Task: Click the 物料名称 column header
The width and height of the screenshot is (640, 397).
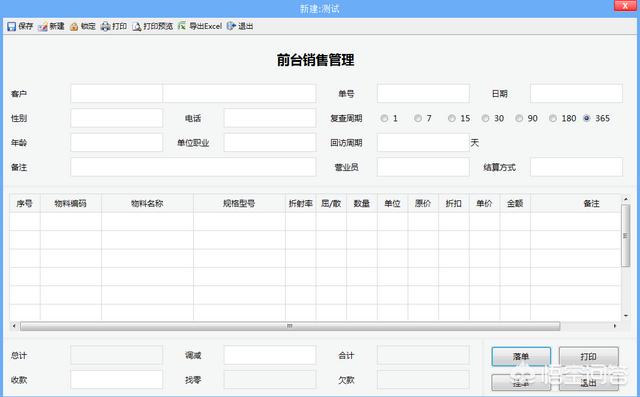Action: (147, 203)
